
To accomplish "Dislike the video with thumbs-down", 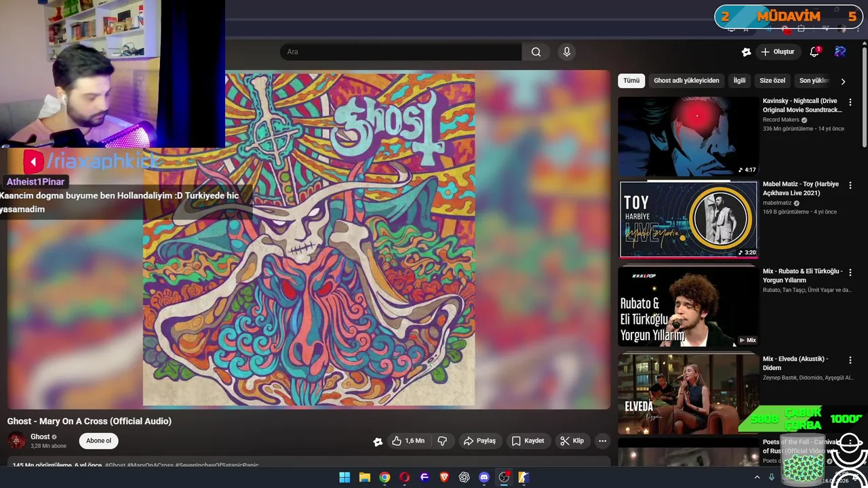I will 442,441.
